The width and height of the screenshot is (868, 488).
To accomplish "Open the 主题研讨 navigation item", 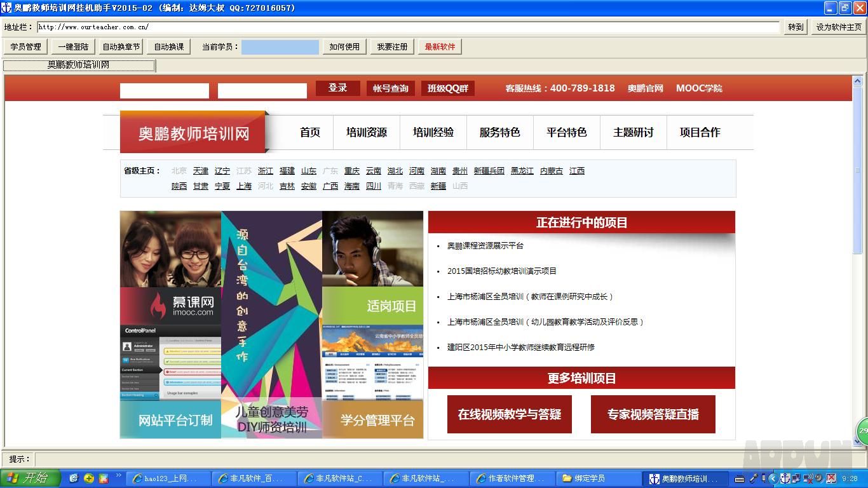I will tap(634, 132).
